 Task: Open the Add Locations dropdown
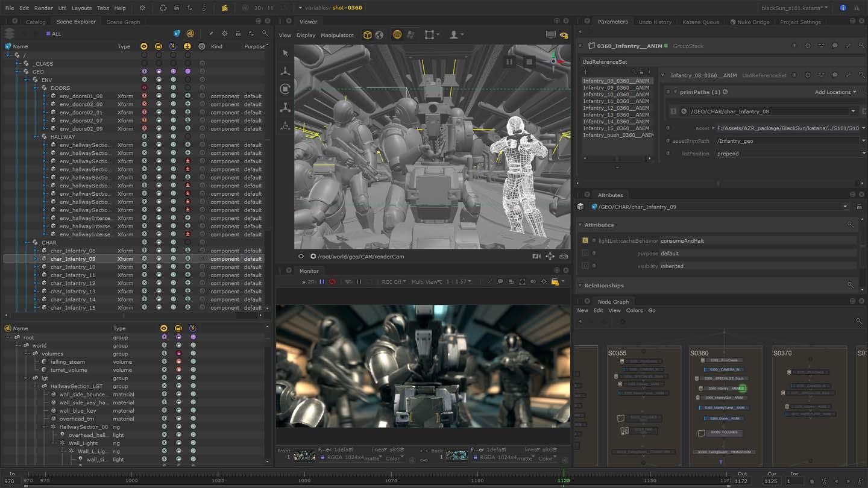[835, 92]
